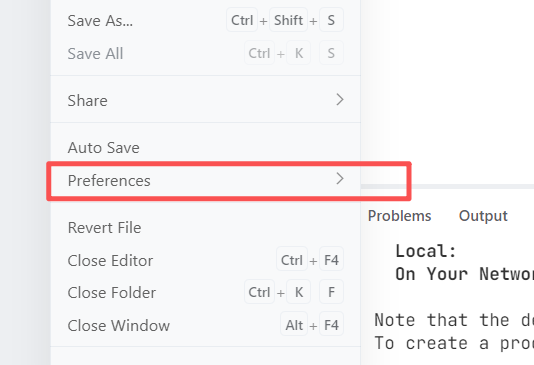This screenshot has height=365, width=534.
Task: Click the Alt+F4 shortcut hint
Action: [x=312, y=325]
